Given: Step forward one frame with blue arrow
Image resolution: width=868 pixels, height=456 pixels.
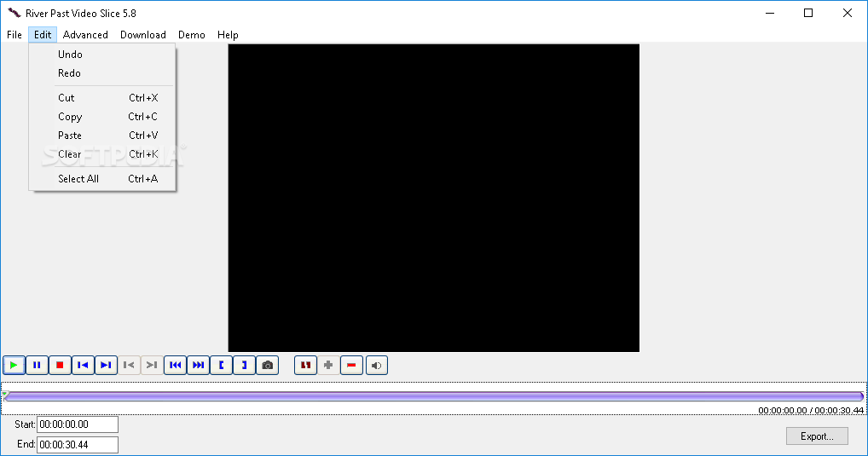Looking at the screenshot, I should click(106, 366).
